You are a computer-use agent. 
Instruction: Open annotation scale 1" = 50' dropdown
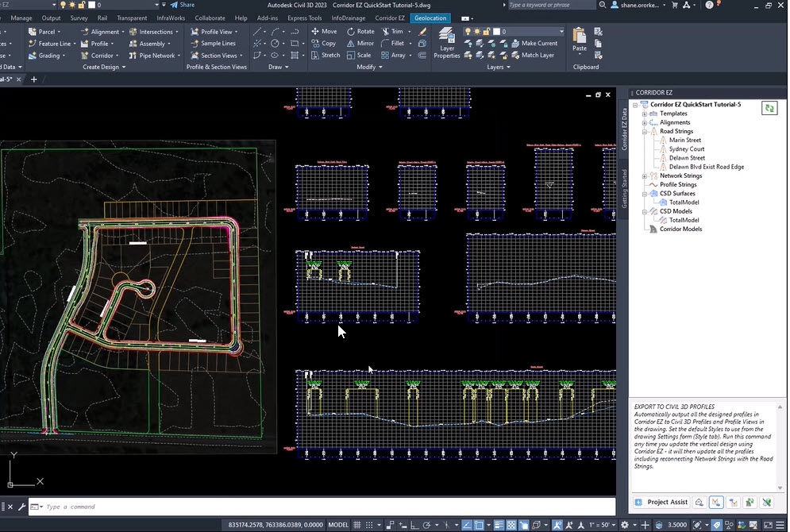pyautogui.click(x=602, y=525)
